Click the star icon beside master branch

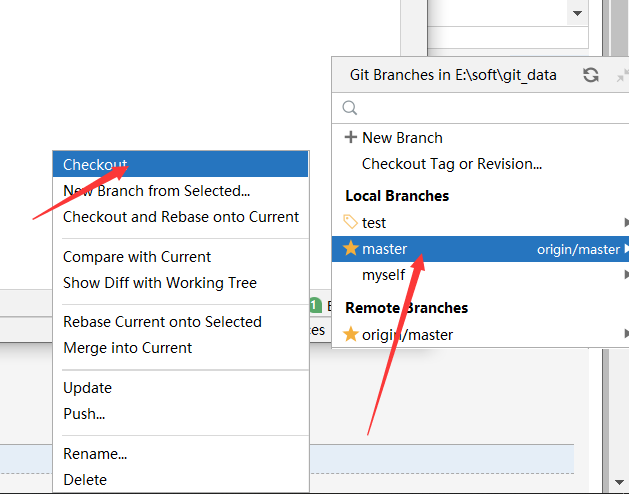(350, 248)
